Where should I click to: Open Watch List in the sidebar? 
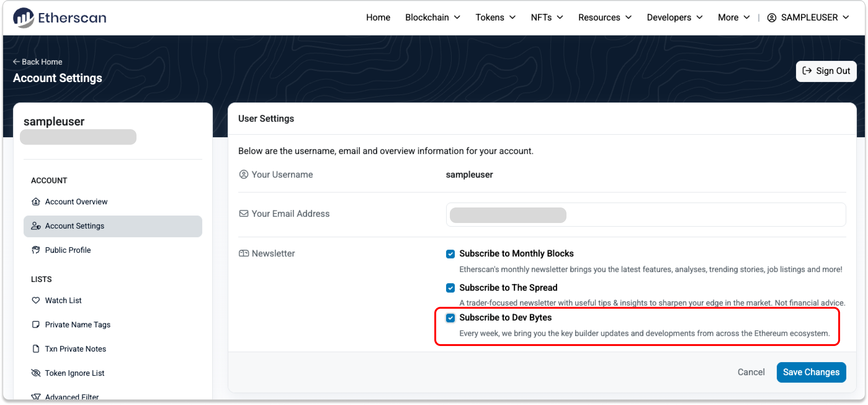click(x=113, y=300)
